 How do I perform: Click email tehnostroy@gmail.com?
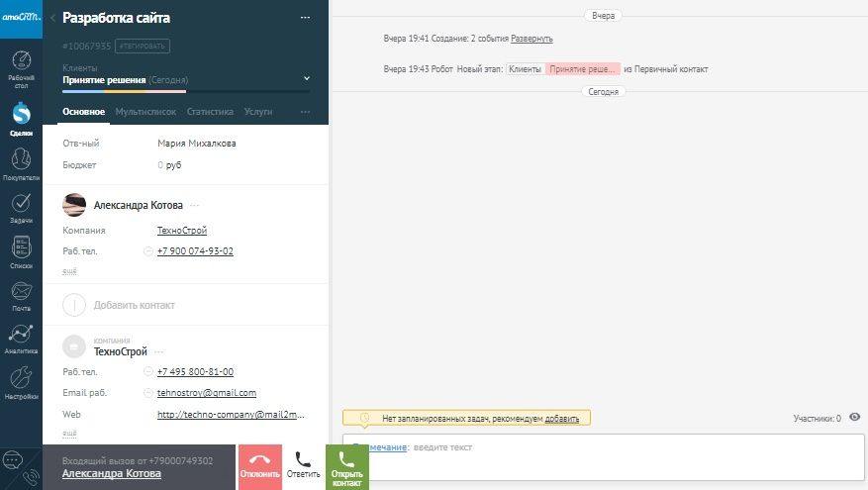pos(207,393)
